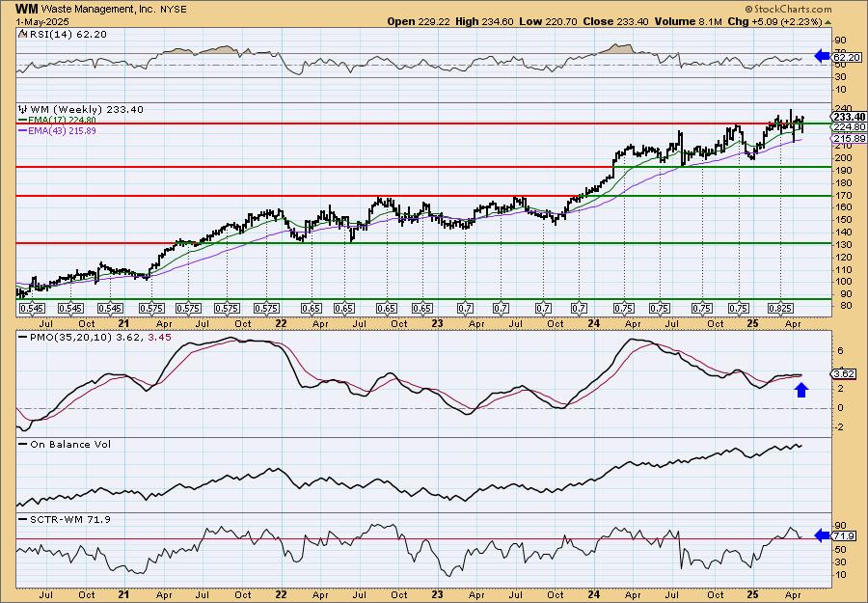Viewport: 868px width, 603px height.
Task: Click the green line swatch for EMA(17)
Action: pos(23,121)
